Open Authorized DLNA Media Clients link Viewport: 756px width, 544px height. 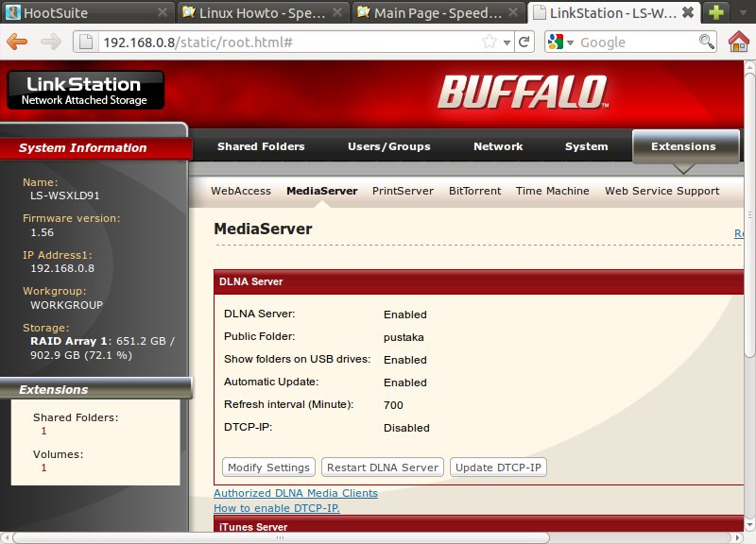(x=296, y=493)
